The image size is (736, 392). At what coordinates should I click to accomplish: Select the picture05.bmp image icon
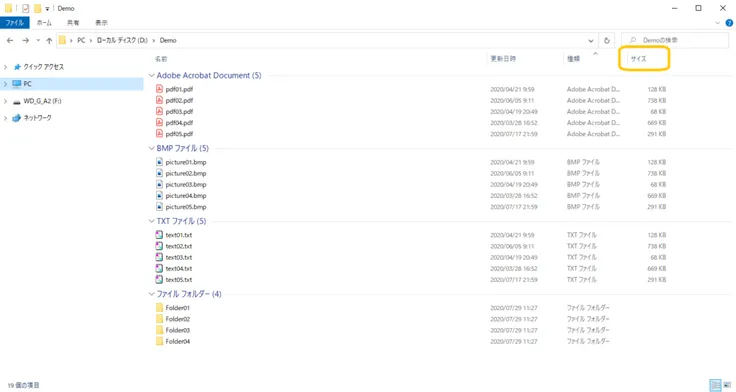[x=159, y=207]
